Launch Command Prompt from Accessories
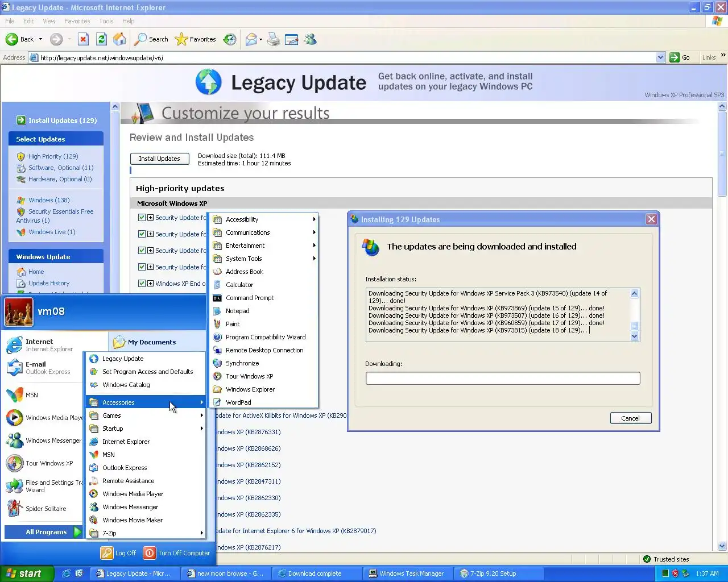Viewport: 728px width, 582px height. [263, 298]
